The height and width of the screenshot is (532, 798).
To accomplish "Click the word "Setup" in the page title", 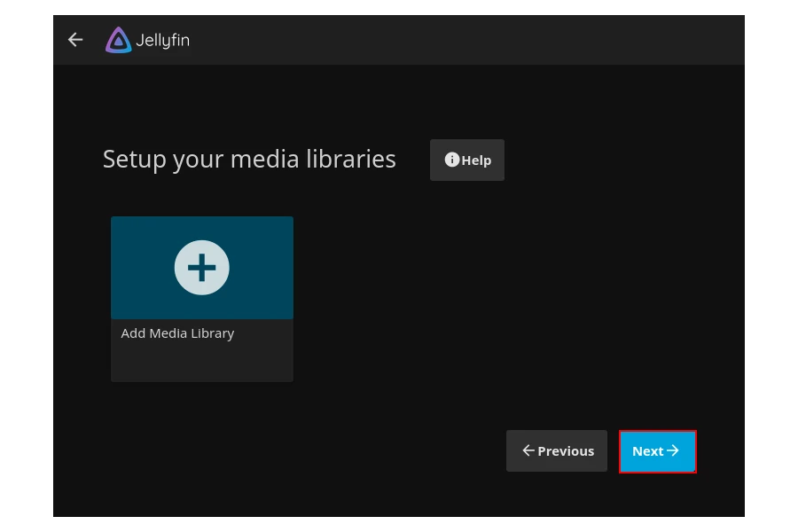I will coord(134,160).
